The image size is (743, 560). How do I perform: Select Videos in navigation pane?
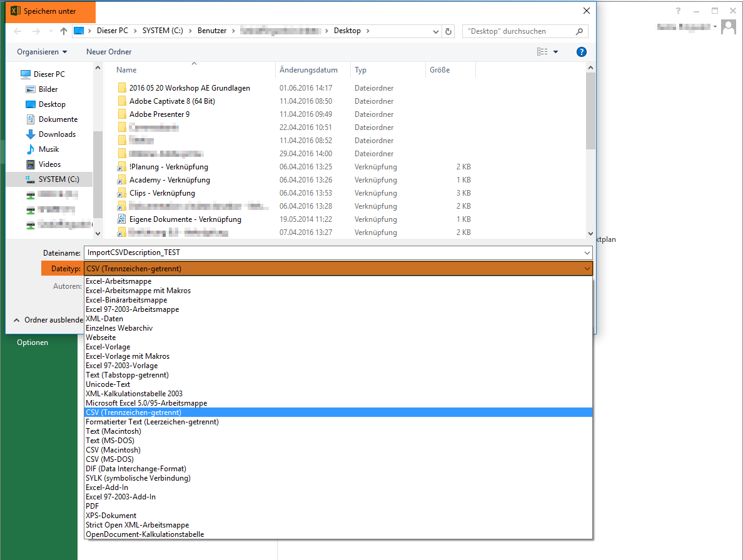pyautogui.click(x=50, y=164)
